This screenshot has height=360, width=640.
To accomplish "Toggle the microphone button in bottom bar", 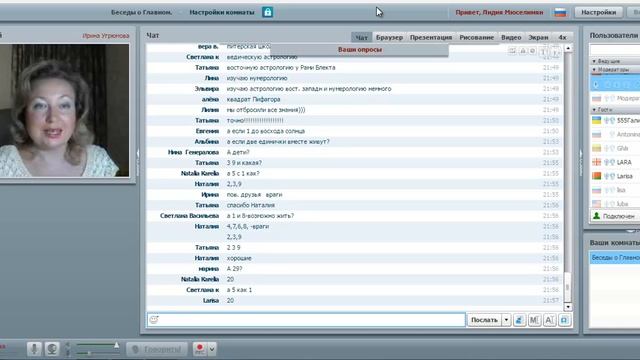I will point(34,349).
